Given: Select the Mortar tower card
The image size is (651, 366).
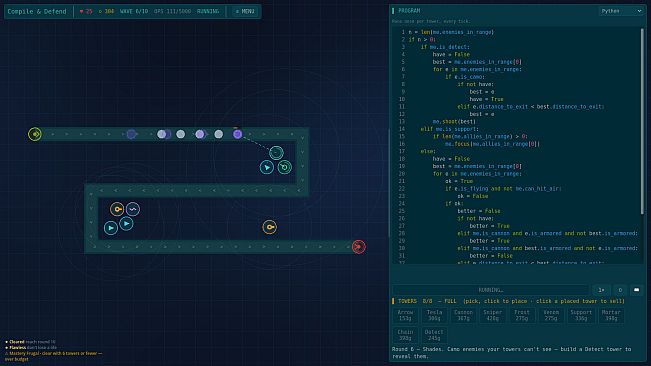Looking at the screenshot, I should pos(611,315).
